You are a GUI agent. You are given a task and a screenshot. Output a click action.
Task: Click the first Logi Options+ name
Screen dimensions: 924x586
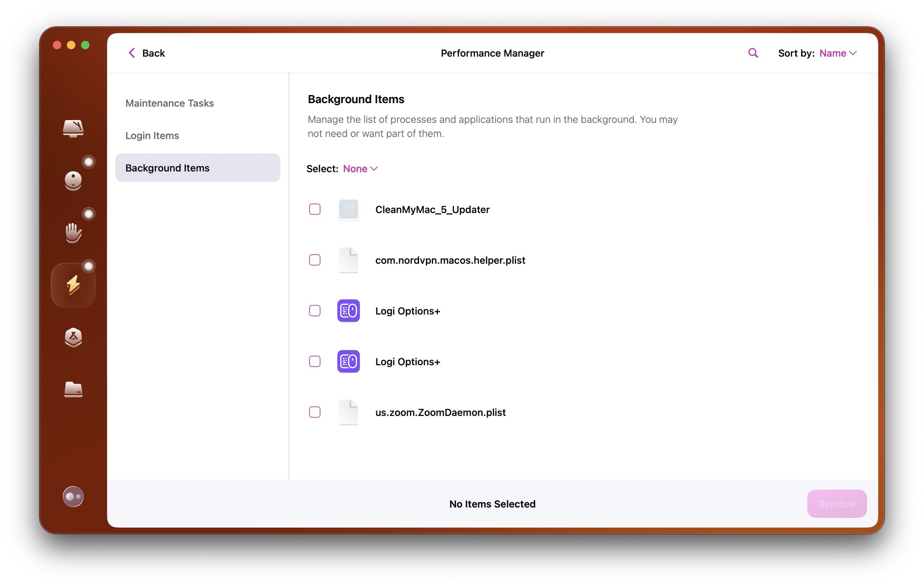click(408, 311)
